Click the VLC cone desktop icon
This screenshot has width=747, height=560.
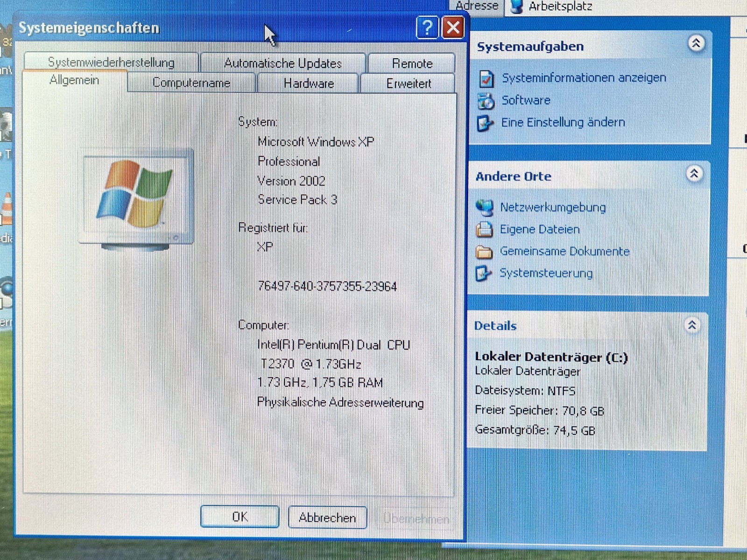[7, 208]
